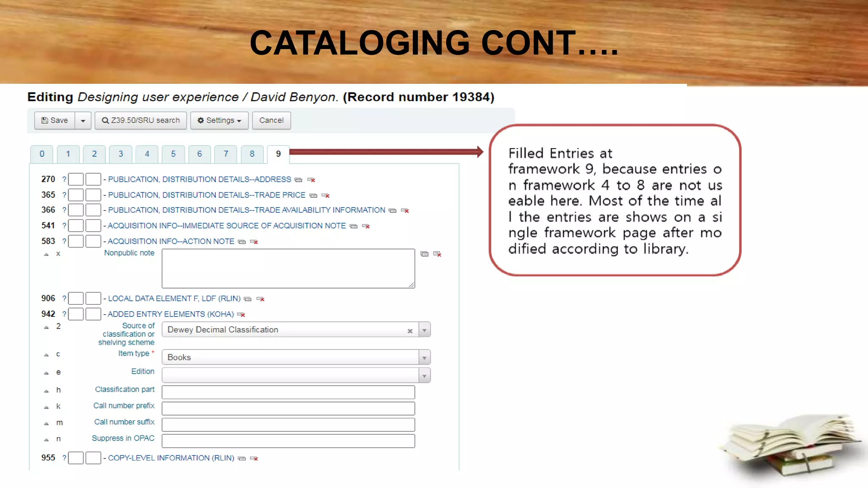Click the delete tag icon for field 942
Image resolution: width=868 pixels, height=488 pixels.
click(241, 315)
